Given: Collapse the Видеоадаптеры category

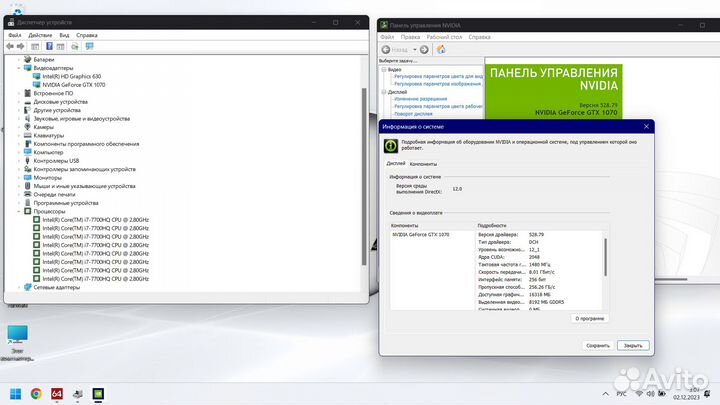Looking at the screenshot, I should (x=19, y=68).
